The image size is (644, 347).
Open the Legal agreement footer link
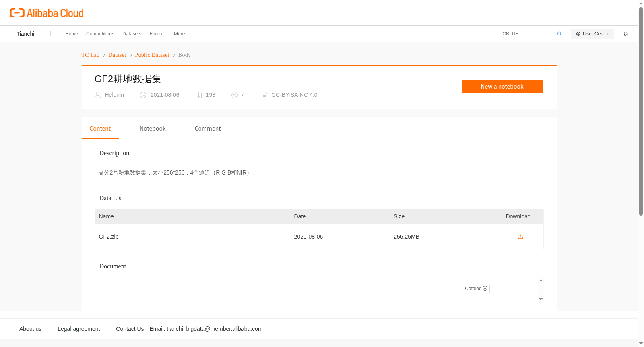coord(79,329)
